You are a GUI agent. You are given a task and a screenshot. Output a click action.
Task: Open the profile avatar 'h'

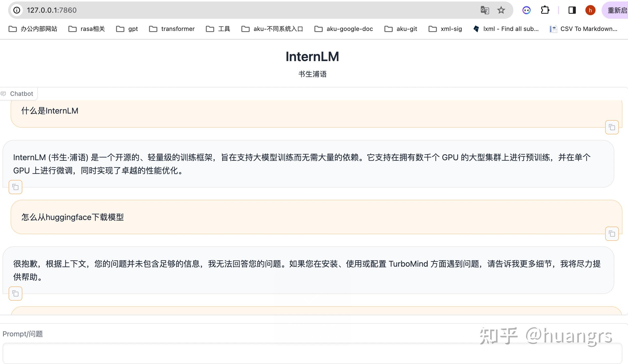coord(590,10)
